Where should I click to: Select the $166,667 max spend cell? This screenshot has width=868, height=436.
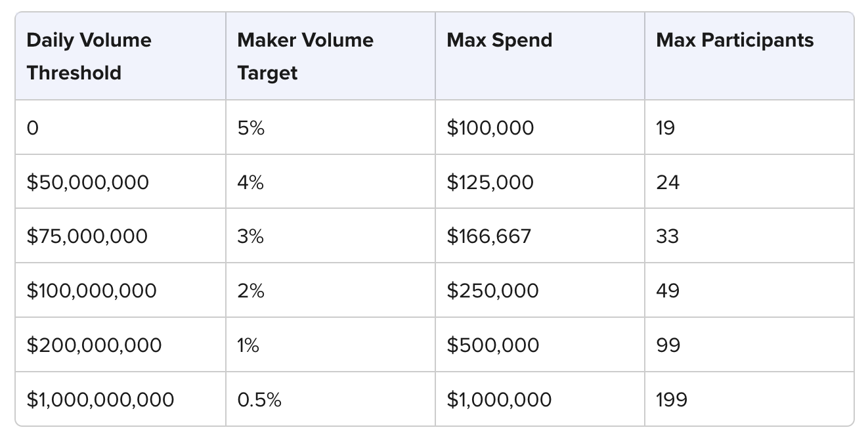(489, 236)
